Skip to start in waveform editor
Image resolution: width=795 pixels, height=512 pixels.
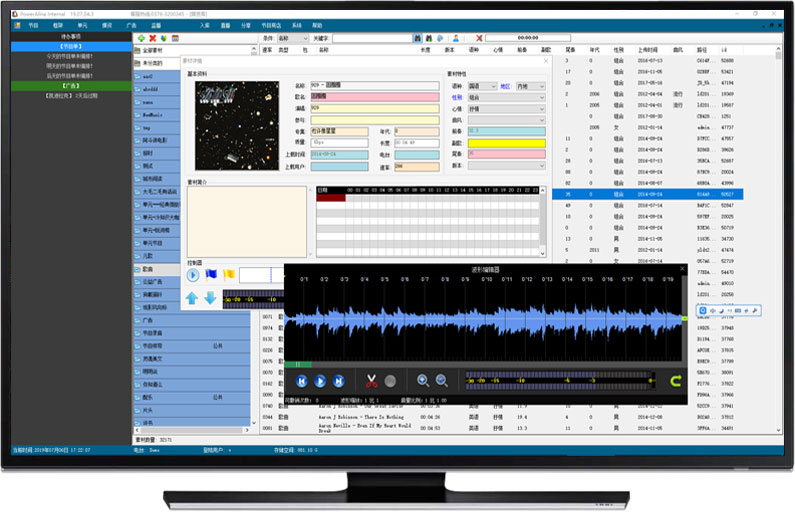302,381
